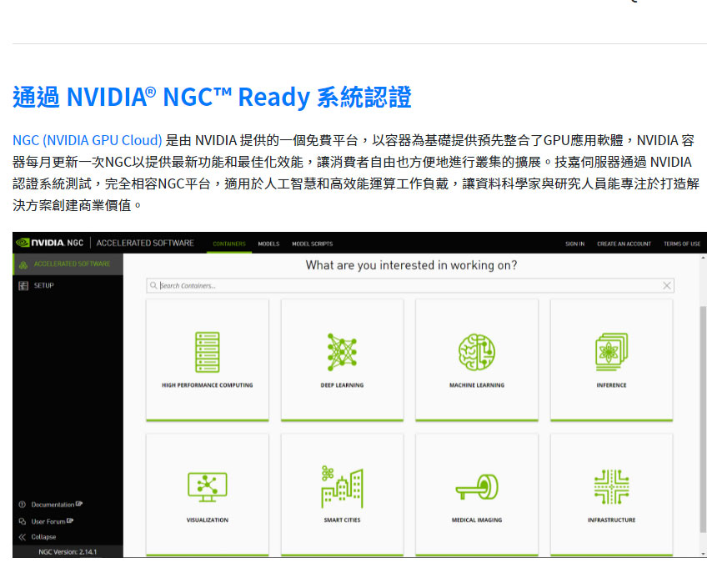Open Terms of Use

[682, 244]
